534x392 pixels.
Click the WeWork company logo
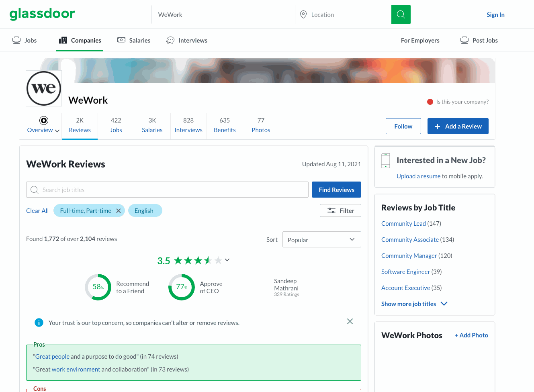(x=44, y=88)
